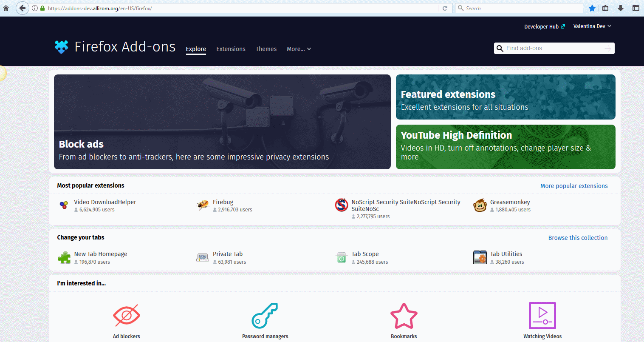Click the green padlock security icon
The height and width of the screenshot is (342, 644).
coord(42,8)
